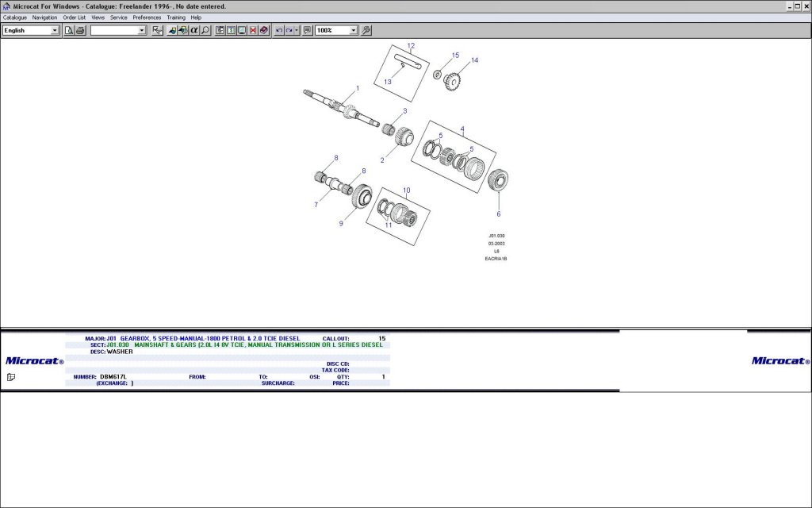This screenshot has height=508, width=812.
Task: Click the red book toolbar icon
Action: (264, 31)
